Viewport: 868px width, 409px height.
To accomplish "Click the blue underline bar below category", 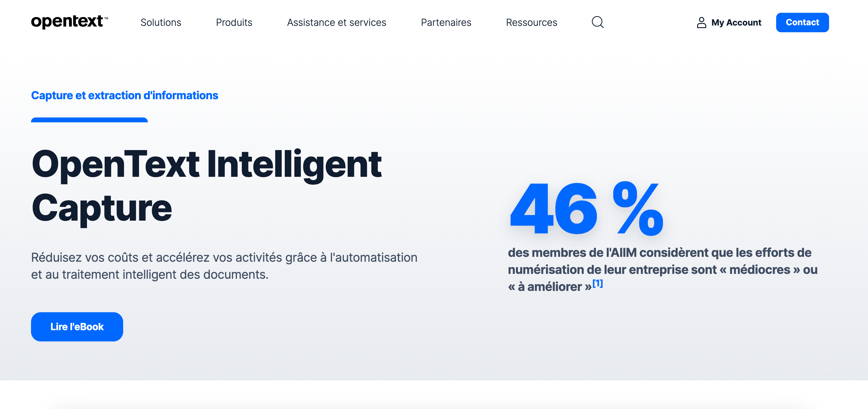I will [89, 120].
